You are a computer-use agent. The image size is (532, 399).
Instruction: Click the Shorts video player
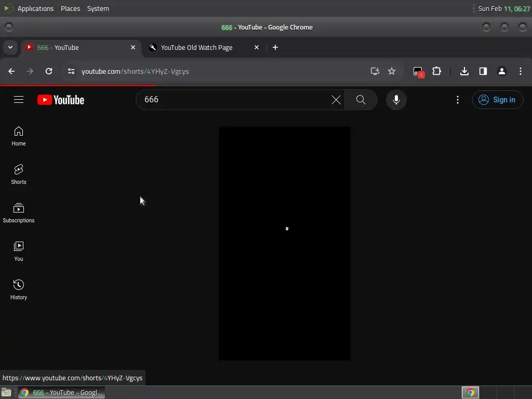point(285,243)
